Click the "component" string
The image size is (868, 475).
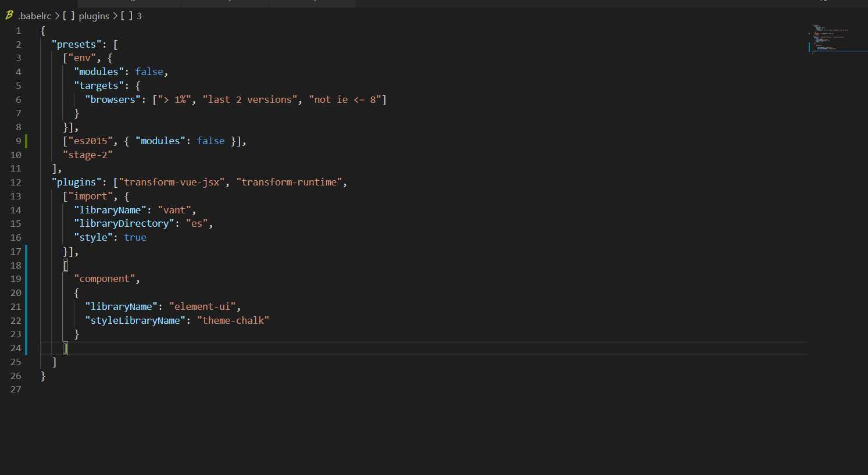click(105, 278)
